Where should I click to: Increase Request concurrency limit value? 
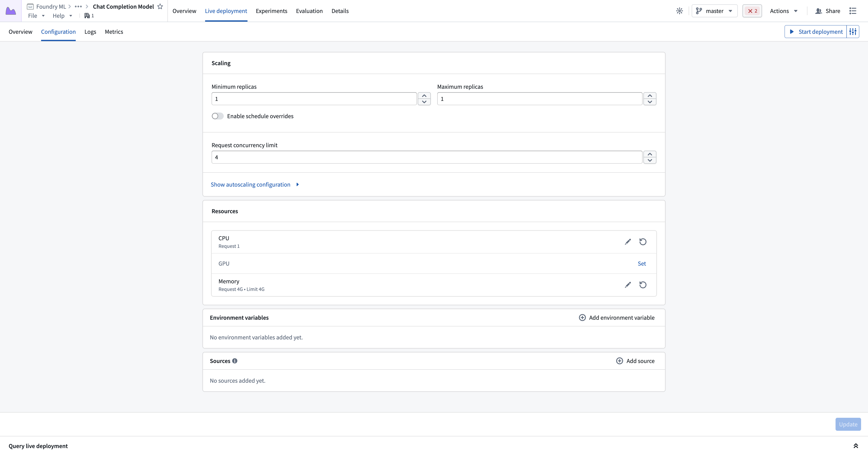click(x=650, y=154)
